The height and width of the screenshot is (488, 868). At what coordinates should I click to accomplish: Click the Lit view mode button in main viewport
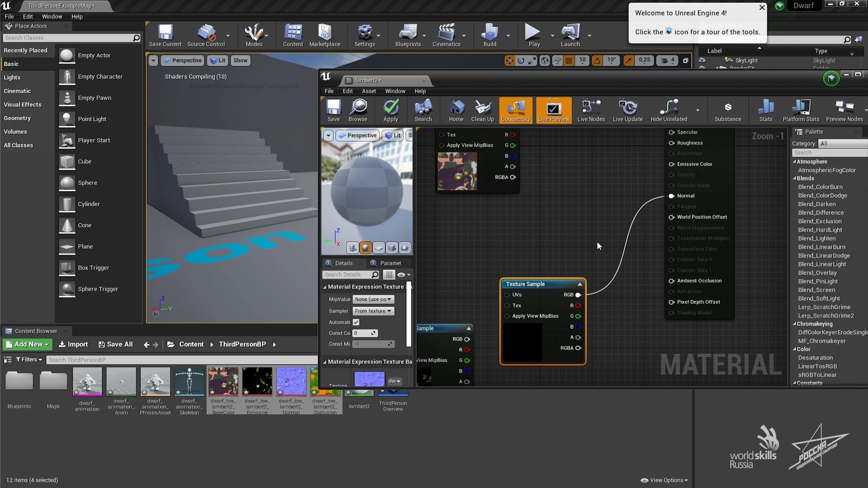[x=218, y=60]
